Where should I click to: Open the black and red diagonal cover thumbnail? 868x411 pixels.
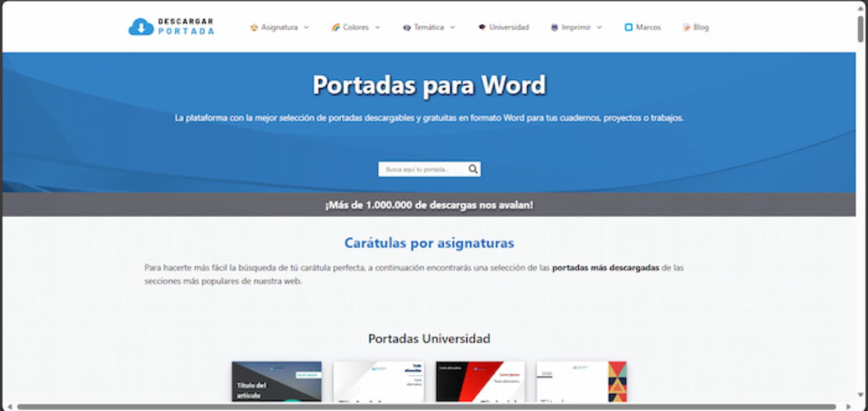480,382
